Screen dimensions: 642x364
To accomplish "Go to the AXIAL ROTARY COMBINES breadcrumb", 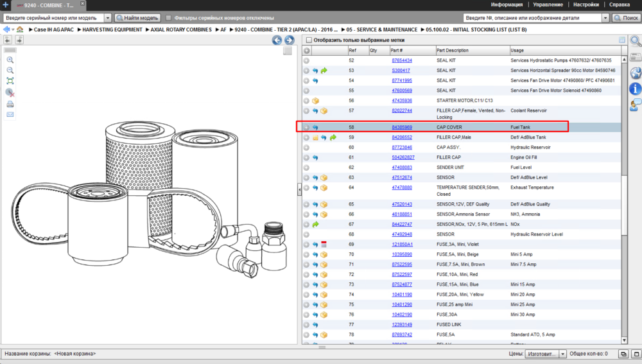I will [x=181, y=30].
